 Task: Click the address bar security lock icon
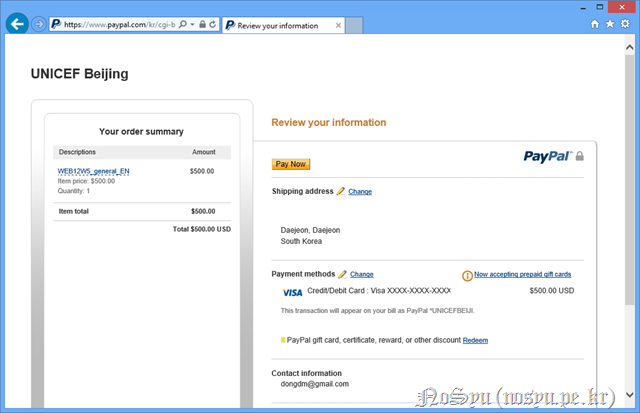[202, 23]
